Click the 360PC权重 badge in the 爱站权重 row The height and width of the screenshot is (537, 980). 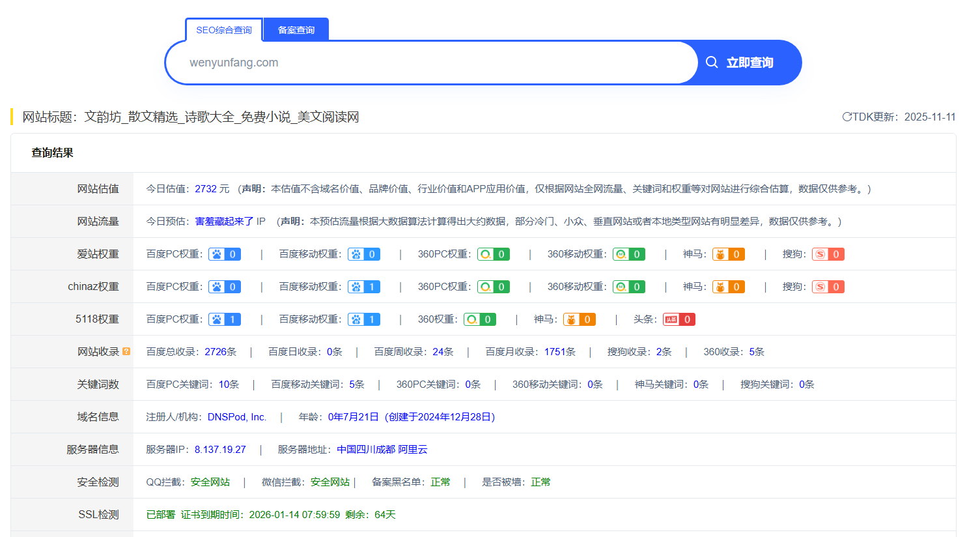(x=493, y=254)
